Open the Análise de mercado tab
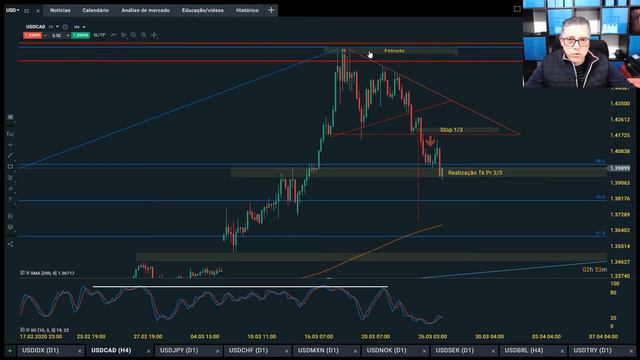This screenshot has width=640, height=360. point(145,10)
